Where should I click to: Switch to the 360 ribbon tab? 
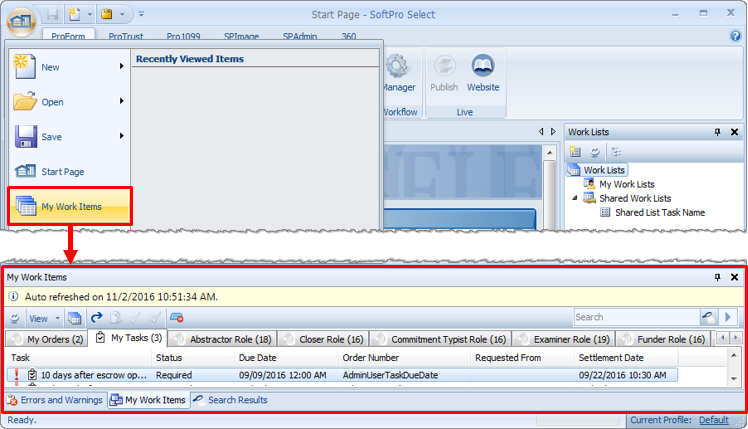pyautogui.click(x=349, y=36)
